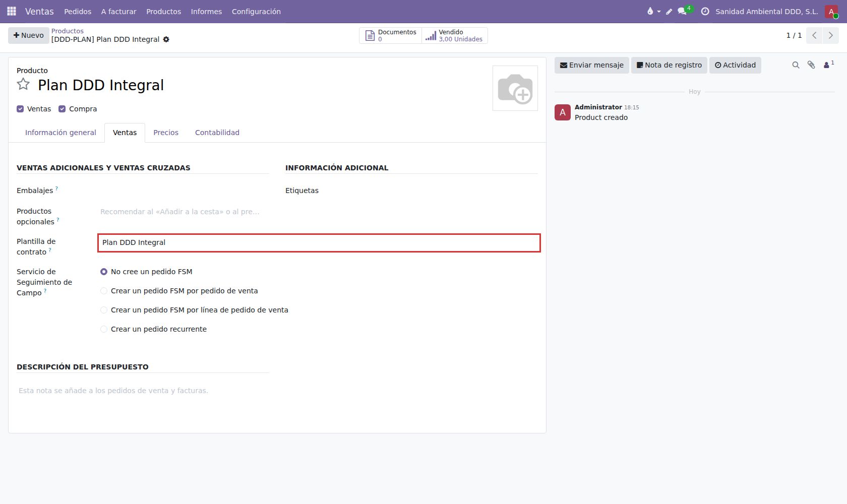This screenshot has width=847, height=504.
Task: Open the gear actions menu beside product name
Action: coord(166,39)
